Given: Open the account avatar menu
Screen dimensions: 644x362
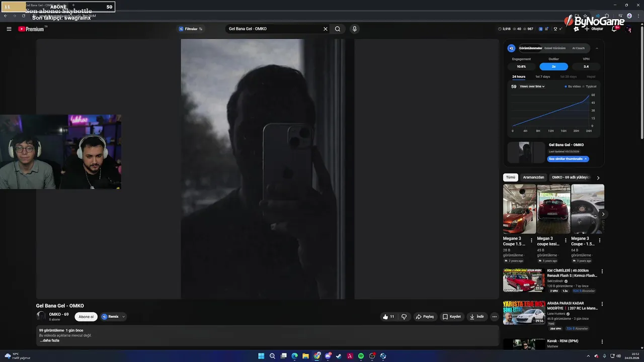Looking at the screenshot, I should 629,29.
